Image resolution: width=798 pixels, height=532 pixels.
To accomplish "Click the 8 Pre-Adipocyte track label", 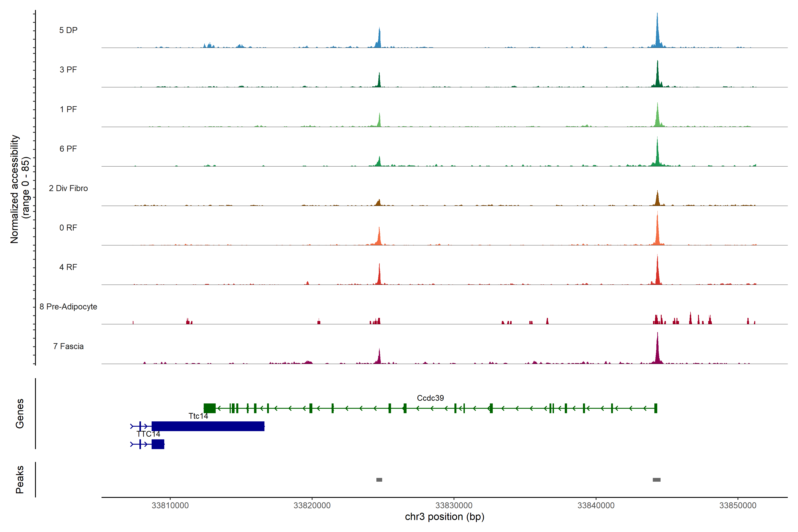I will click(68, 307).
